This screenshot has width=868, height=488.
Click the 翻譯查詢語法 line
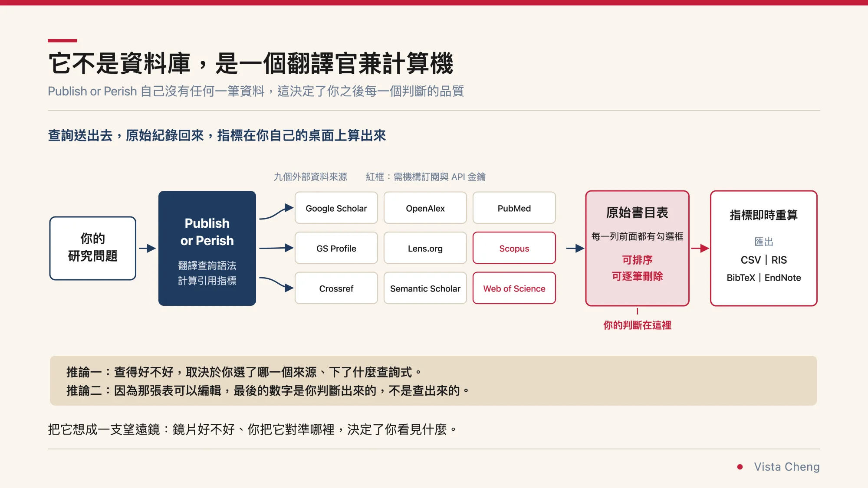[207, 265]
